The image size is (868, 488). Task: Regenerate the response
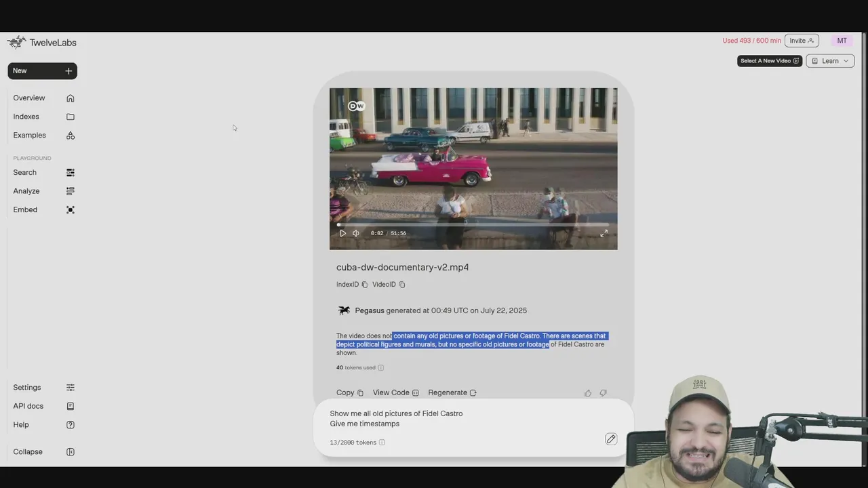[452, 392]
